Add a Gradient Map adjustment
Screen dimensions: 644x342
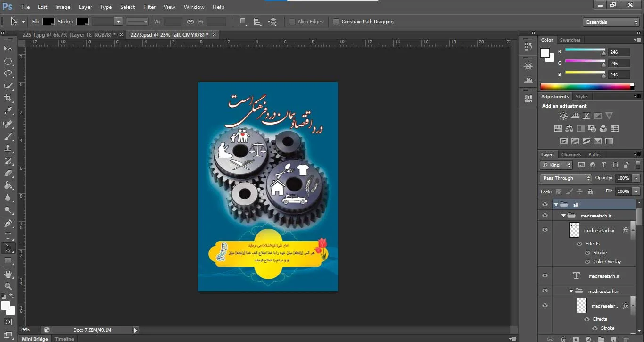609,141
